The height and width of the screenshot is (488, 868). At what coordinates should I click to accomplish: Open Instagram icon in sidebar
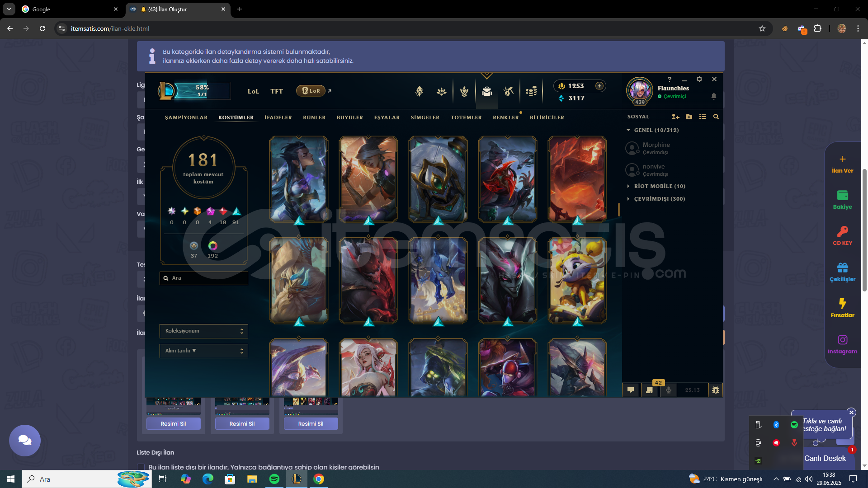[843, 340]
